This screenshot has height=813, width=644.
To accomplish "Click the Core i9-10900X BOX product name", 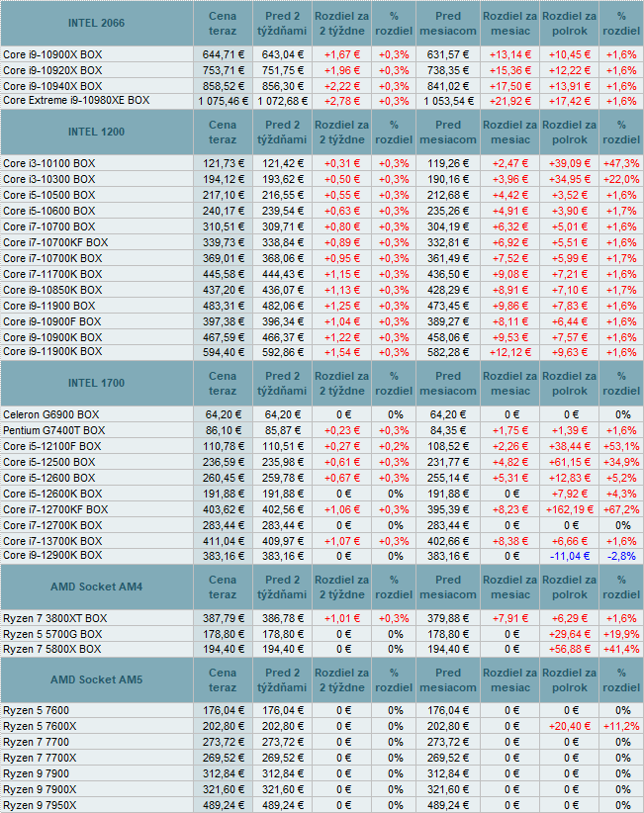I will point(52,53).
